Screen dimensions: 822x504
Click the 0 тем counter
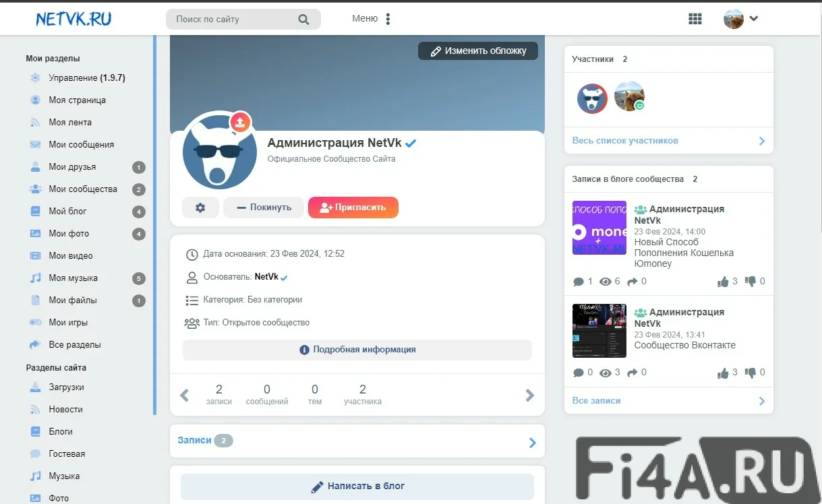pos(315,395)
